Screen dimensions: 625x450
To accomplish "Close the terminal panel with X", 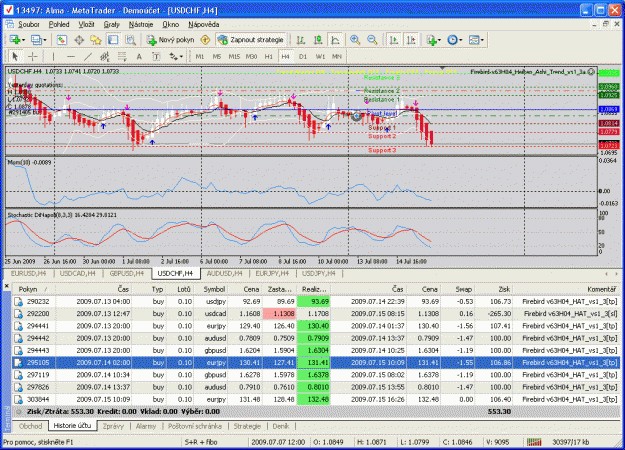I will point(6,286).
